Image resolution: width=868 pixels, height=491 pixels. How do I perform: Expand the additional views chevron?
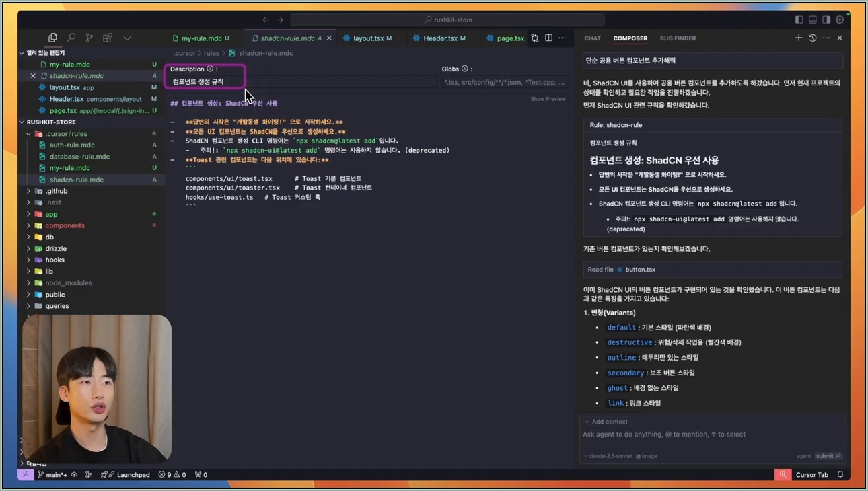pos(126,38)
